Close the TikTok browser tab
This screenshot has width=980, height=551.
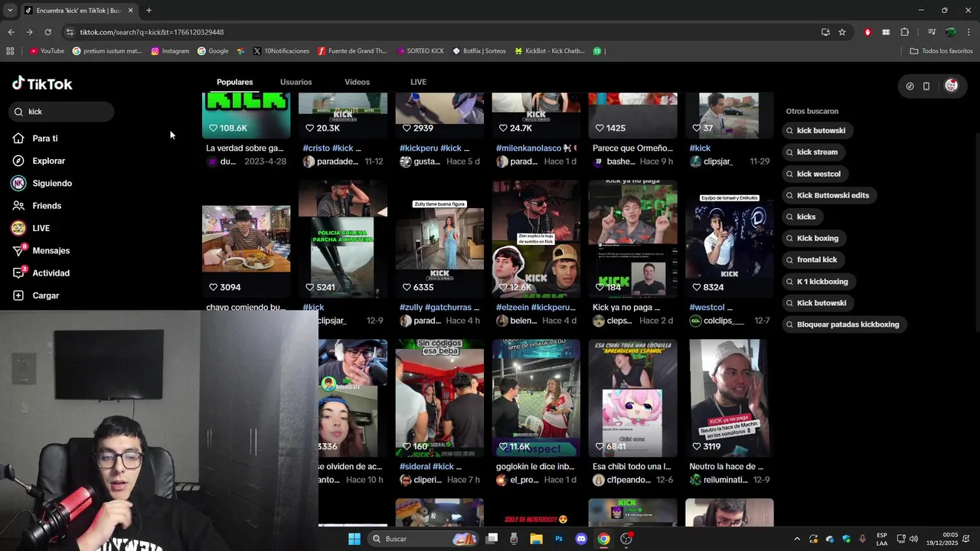130,11
